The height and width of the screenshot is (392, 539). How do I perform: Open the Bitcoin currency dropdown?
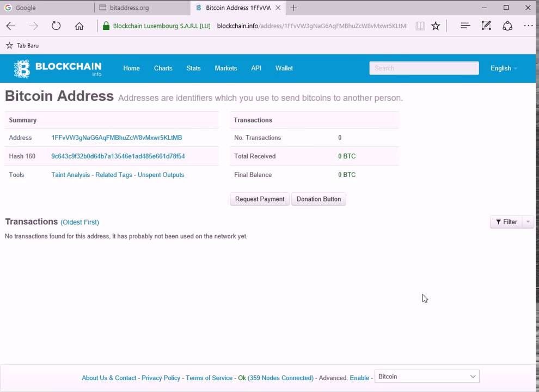tap(427, 377)
